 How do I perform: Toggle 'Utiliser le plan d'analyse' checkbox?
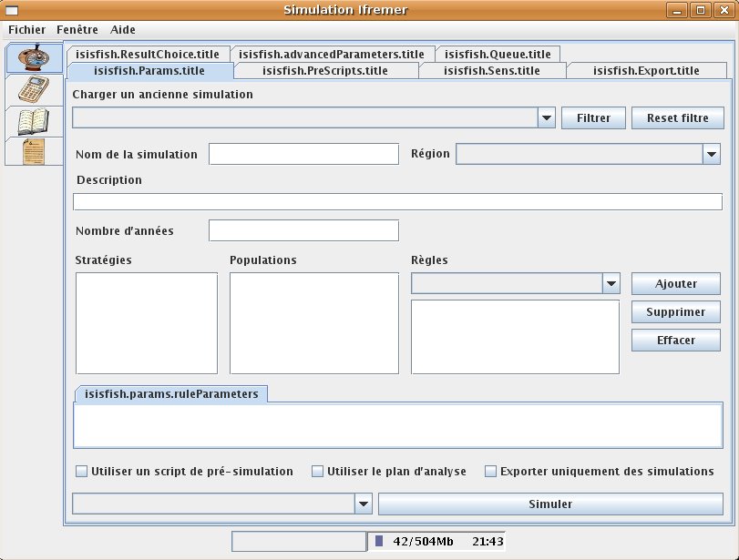pos(318,471)
